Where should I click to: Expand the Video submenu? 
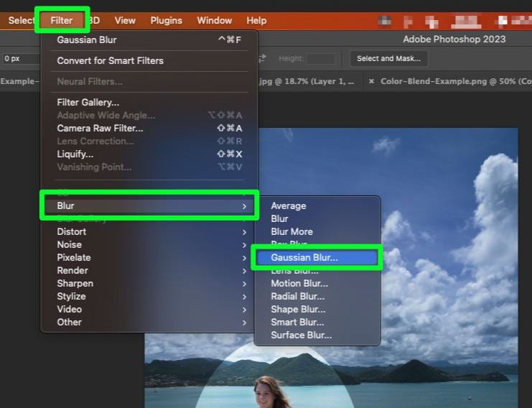tap(149, 309)
